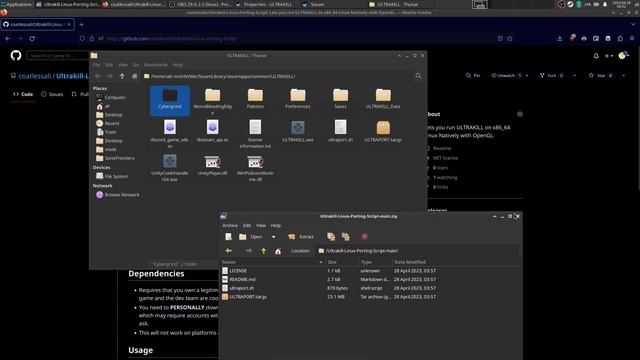
Task: Select ULTRAPORT.tar.gz in archive list
Action: tap(248, 297)
